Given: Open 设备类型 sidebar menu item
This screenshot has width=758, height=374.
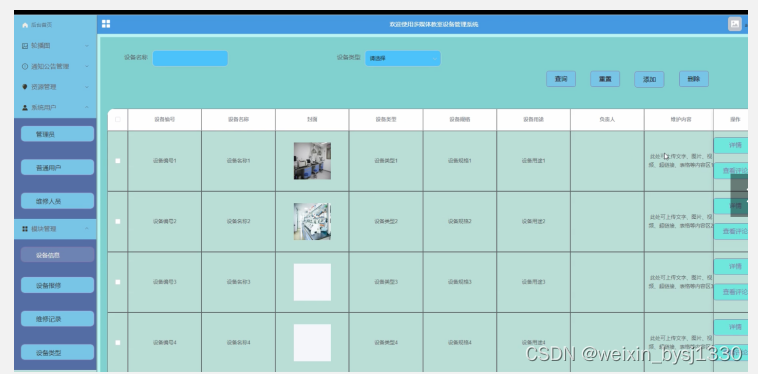Looking at the screenshot, I should click(x=58, y=353).
